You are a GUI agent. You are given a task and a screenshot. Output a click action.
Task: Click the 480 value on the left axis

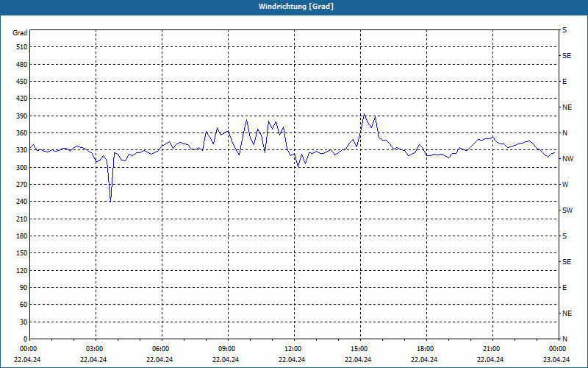tap(22, 64)
